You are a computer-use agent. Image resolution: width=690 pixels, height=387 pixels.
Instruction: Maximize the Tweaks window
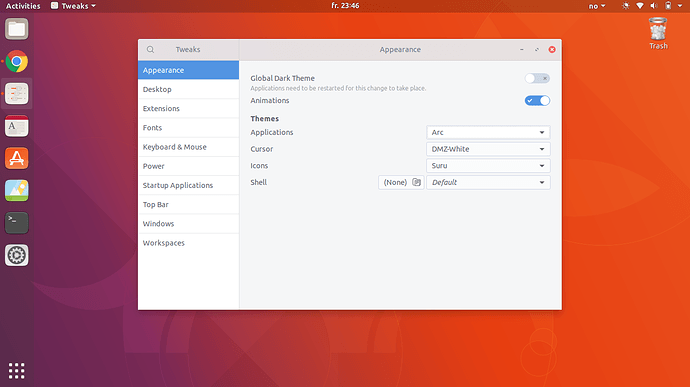pos(537,49)
